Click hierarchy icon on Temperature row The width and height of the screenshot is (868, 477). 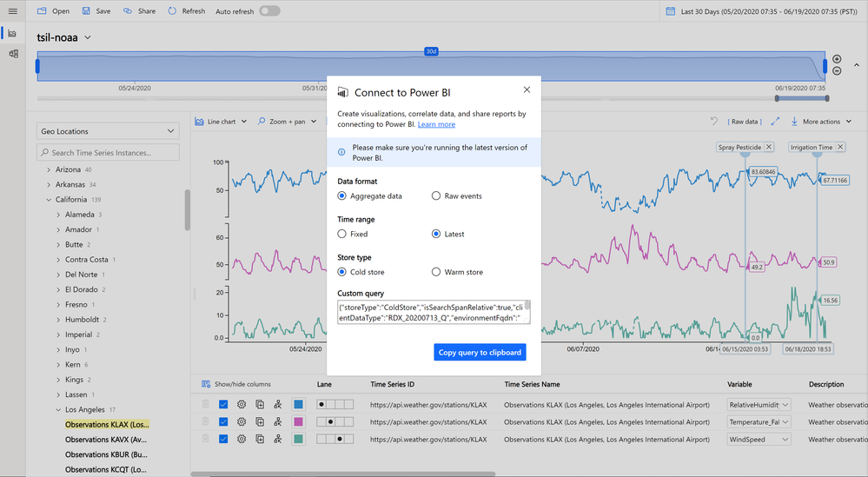278,421
